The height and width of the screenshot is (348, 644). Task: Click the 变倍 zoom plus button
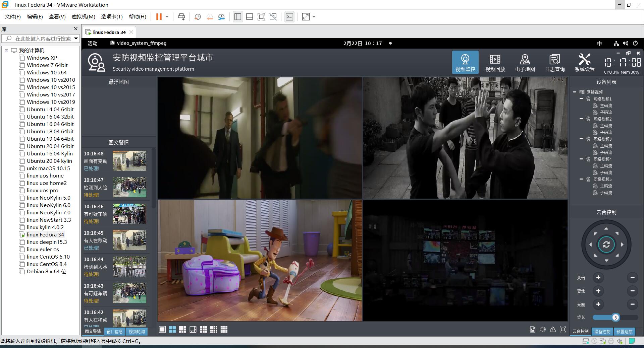pyautogui.click(x=598, y=277)
